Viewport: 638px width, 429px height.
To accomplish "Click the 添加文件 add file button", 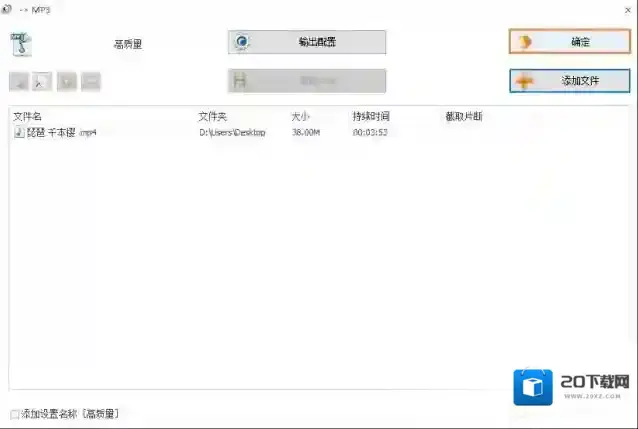I will point(569,81).
